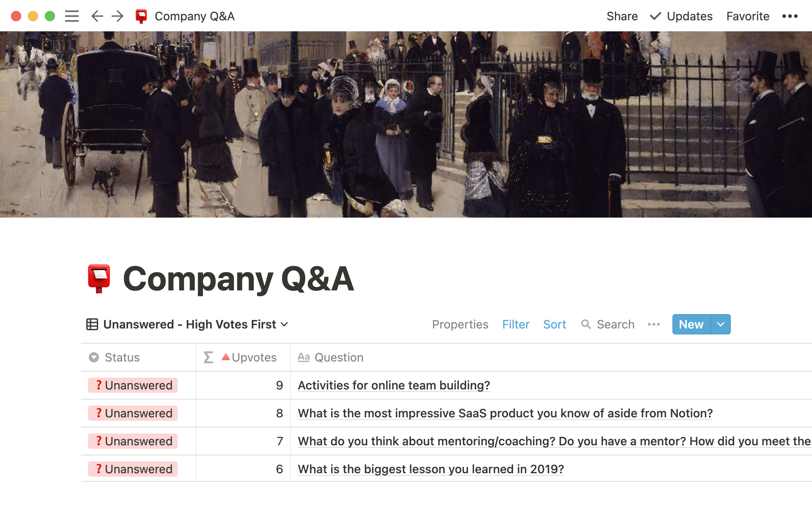Open the New item dropdown arrow
The width and height of the screenshot is (812, 508).
(x=720, y=324)
